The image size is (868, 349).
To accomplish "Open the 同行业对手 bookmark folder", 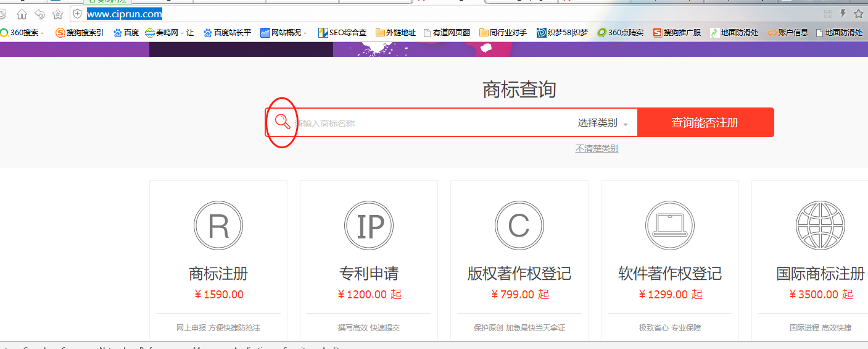I will click(503, 33).
